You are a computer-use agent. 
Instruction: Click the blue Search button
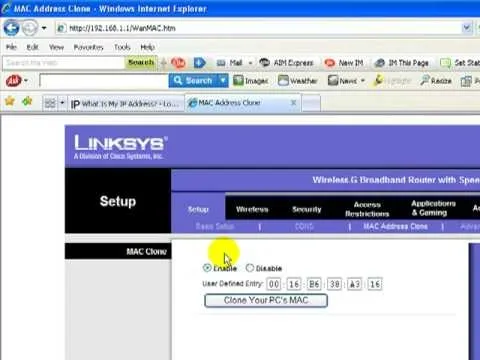(x=193, y=81)
